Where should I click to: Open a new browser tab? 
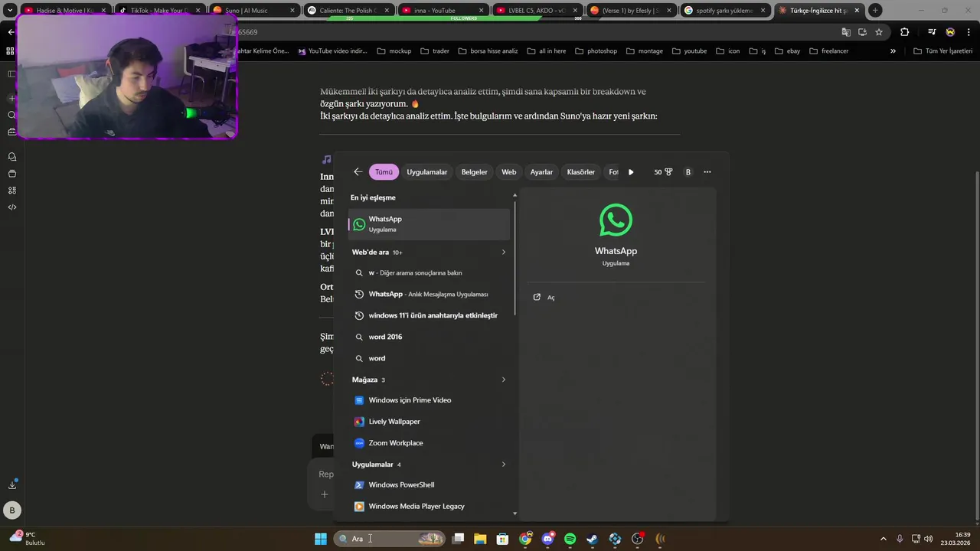(x=875, y=11)
